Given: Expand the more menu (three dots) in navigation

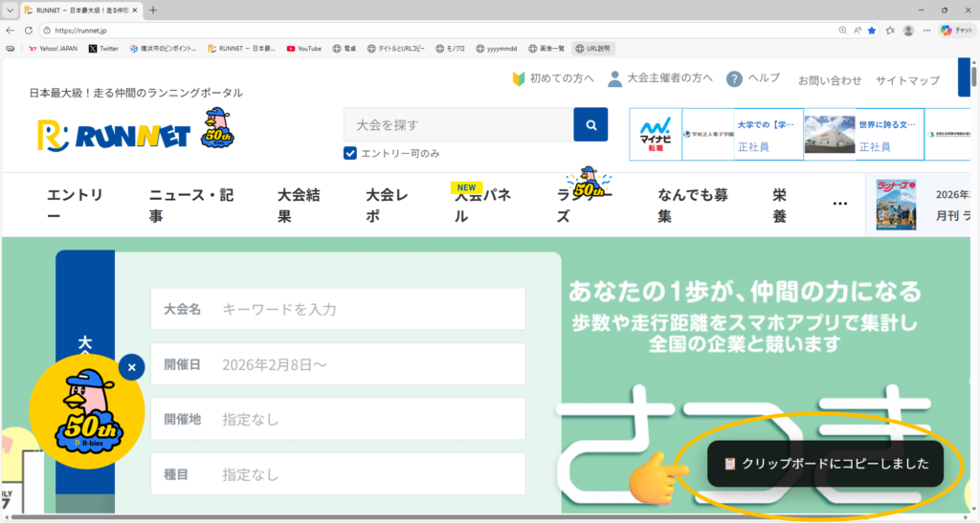Looking at the screenshot, I should click(840, 204).
